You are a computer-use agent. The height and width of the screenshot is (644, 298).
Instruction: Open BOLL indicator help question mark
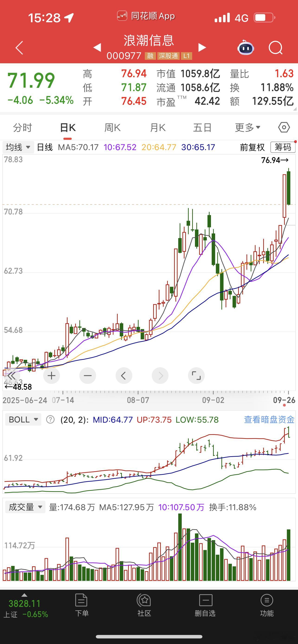click(x=50, y=420)
